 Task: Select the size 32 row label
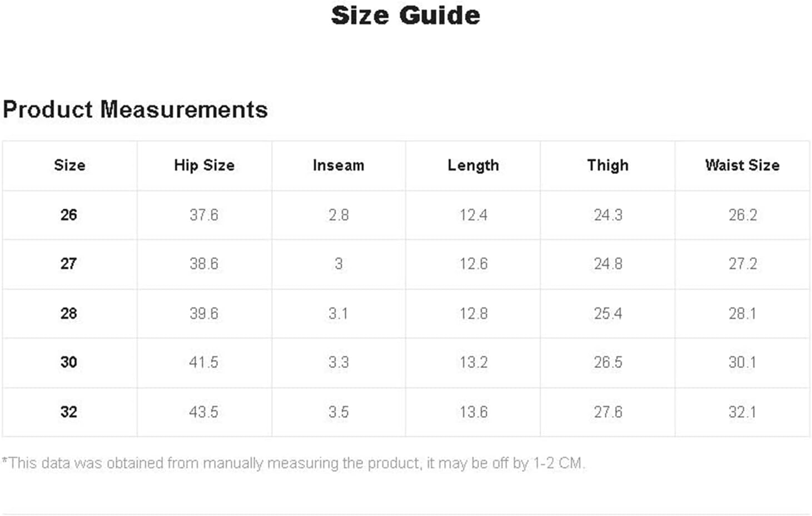click(69, 411)
